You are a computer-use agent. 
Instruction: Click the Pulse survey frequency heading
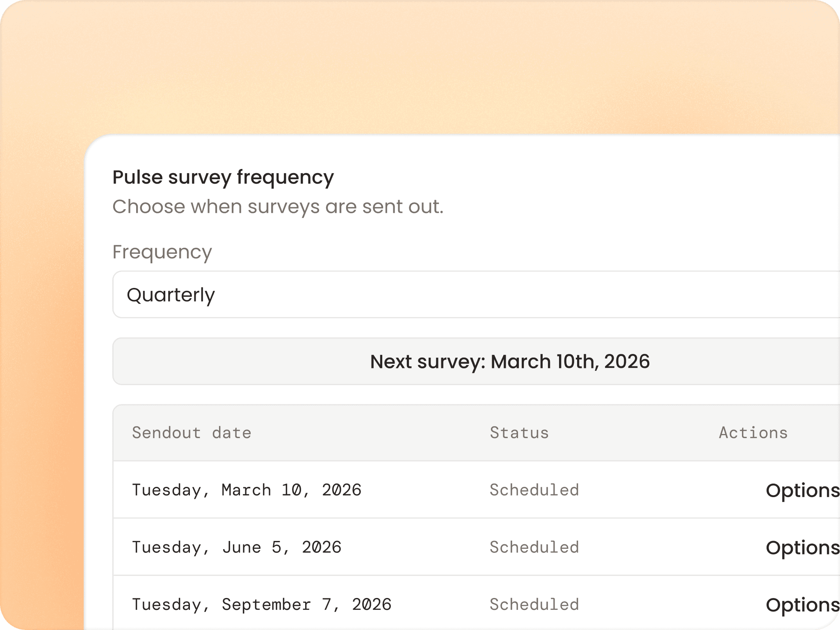tap(223, 177)
